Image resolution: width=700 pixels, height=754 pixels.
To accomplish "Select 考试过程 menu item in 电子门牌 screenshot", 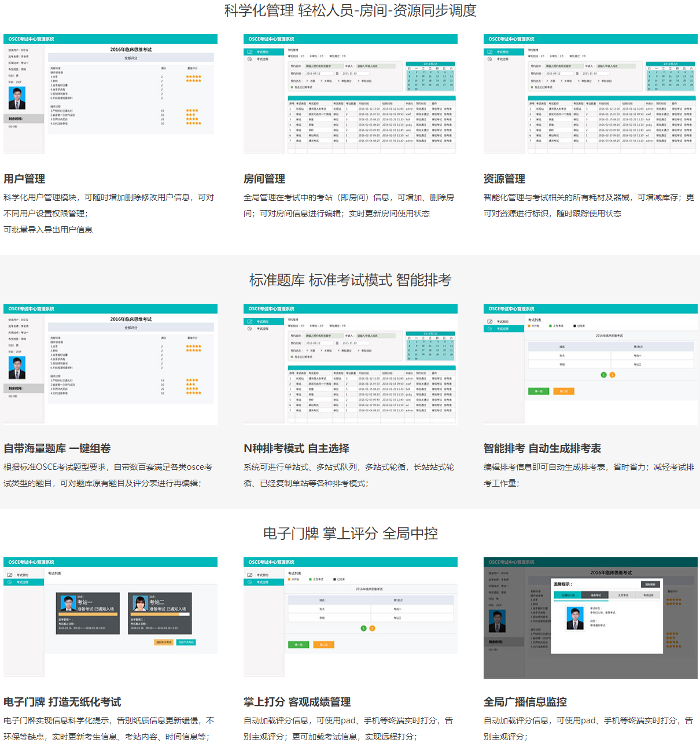I will [23, 582].
